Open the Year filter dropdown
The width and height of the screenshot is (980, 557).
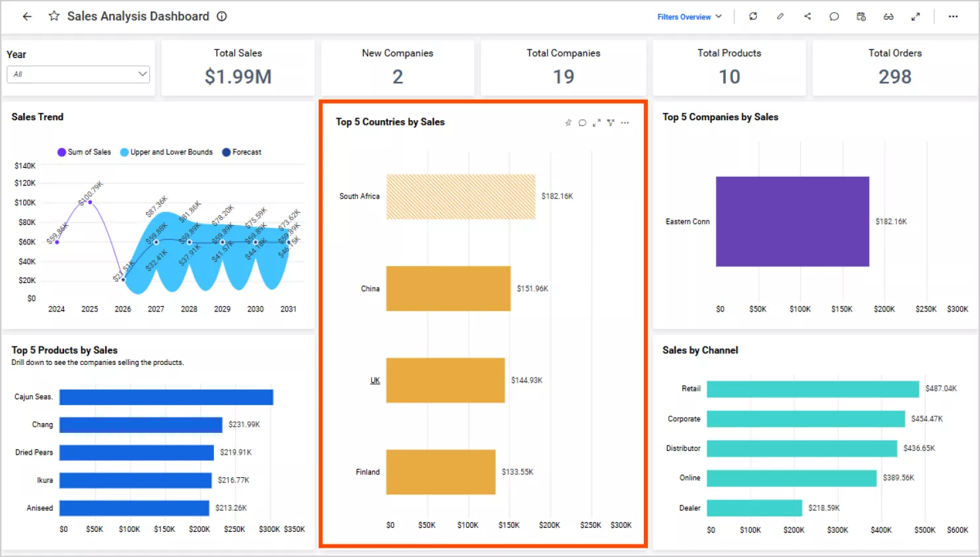tap(78, 74)
